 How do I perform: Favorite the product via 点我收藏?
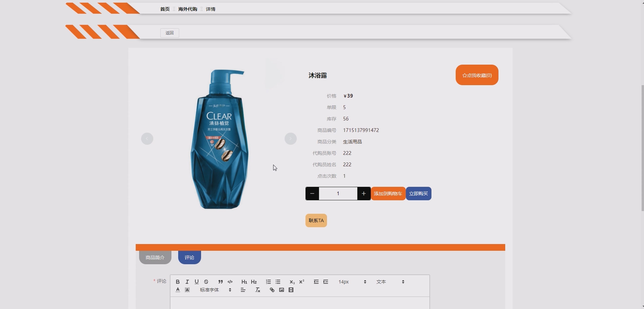477,75
